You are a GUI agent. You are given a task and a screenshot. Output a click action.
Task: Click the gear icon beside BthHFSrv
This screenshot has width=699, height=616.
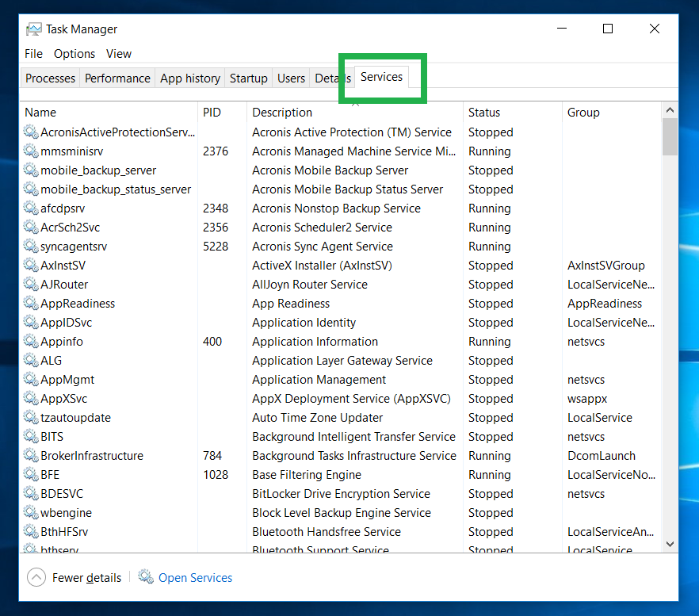31,532
